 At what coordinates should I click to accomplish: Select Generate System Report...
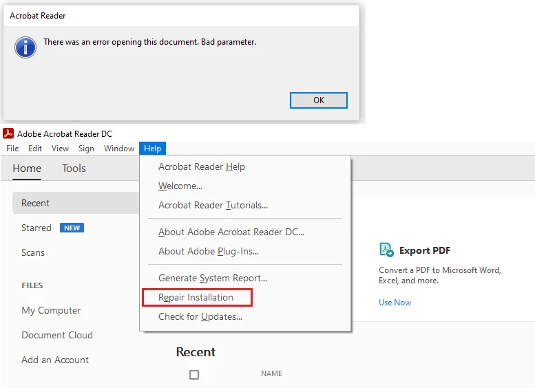tap(245, 278)
